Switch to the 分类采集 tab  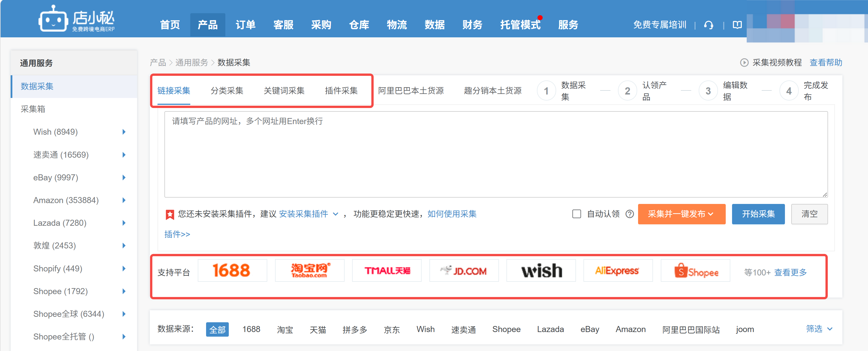227,90
